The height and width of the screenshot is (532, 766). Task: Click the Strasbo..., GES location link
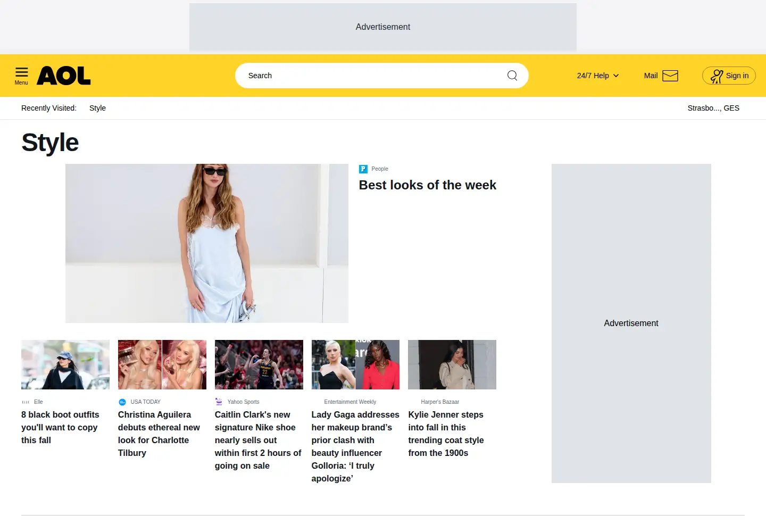[x=713, y=108]
